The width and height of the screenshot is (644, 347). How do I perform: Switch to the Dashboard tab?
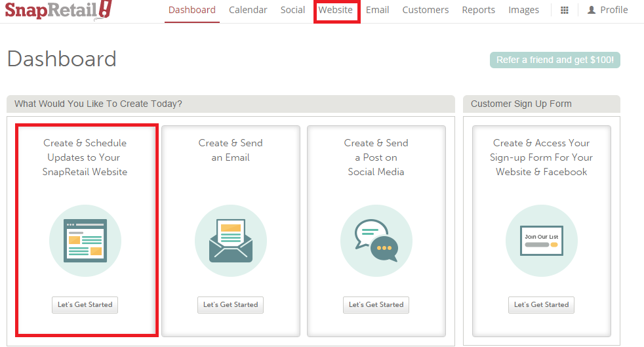tap(191, 10)
